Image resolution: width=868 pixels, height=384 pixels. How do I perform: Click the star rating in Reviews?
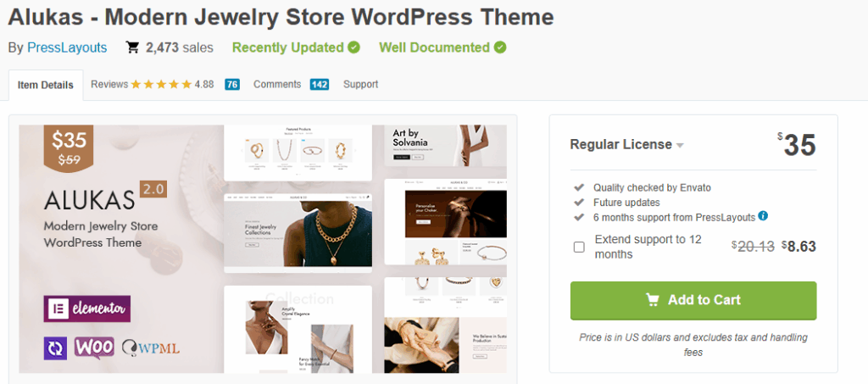(x=161, y=85)
